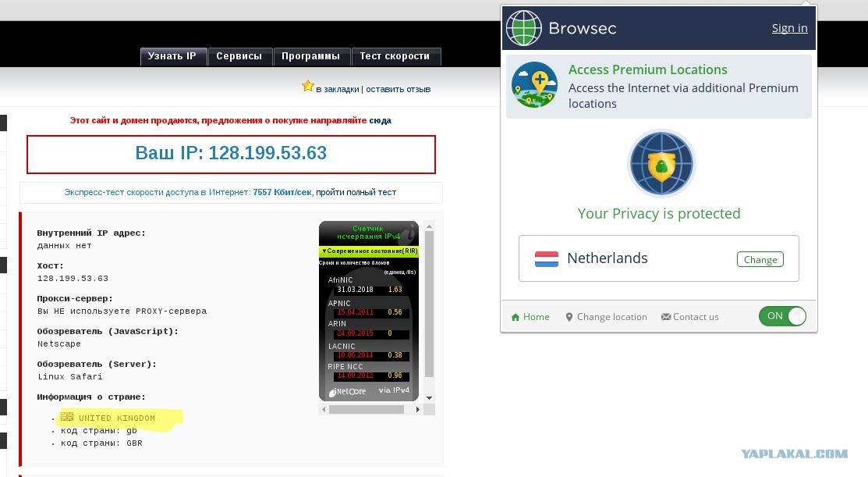Image resolution: width=868 pixels, height=477 pixels.
Task: Click the Netherlands flag icon
Action: click(x=547, y=258)
